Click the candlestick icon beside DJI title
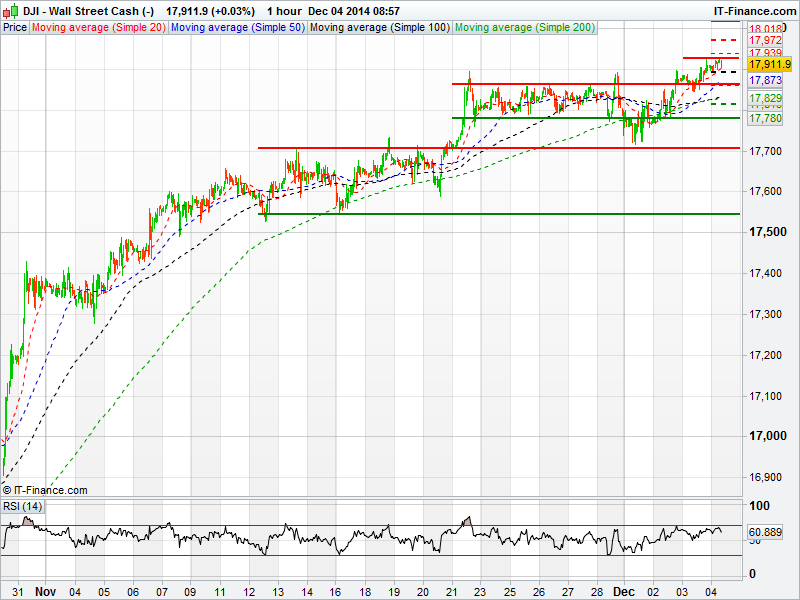The image size is (800, 600). [x=11, y=11]
